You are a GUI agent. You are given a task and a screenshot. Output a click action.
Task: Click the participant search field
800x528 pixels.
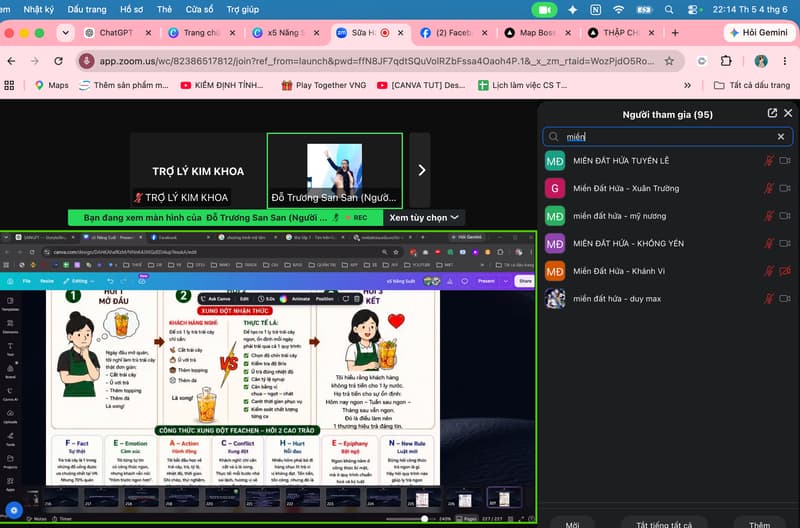tap(667, 137)
